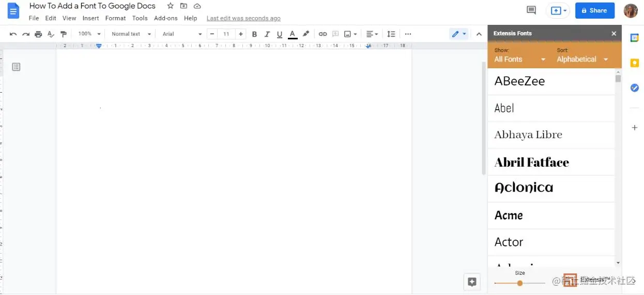644x295 pixels.
Task: Open the Add-ons menu
Action: pyautogui.click(x=166, y=18)
